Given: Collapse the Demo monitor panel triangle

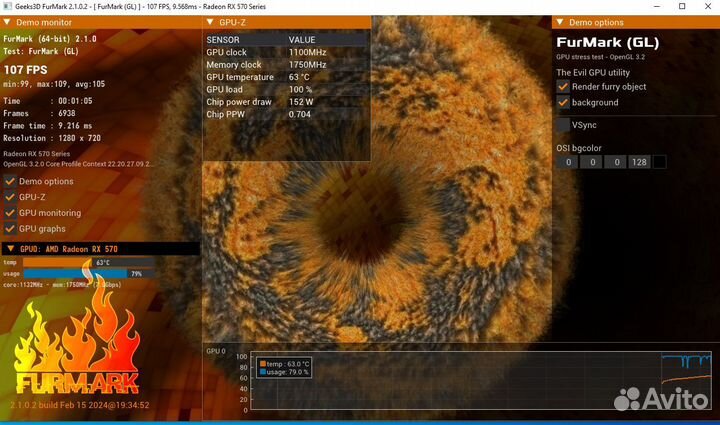Looking at the screenshot, I should click(x=9, y=21).
